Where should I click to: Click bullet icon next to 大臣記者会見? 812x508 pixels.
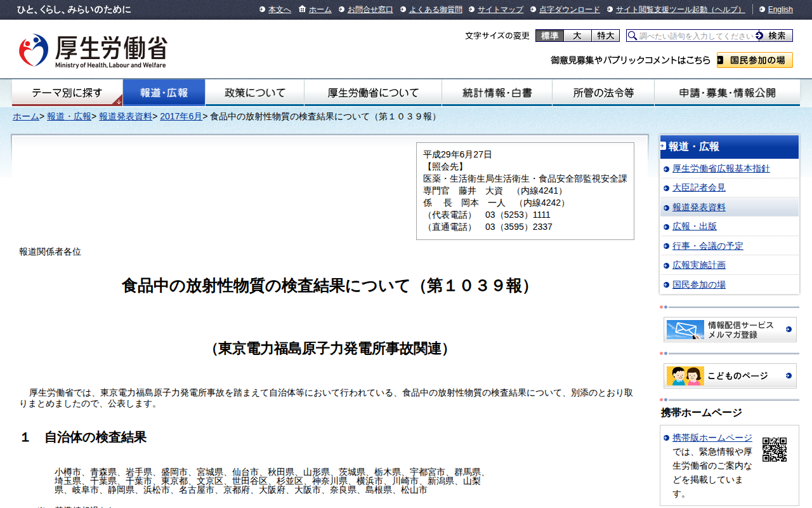click(x=666, y=189)
